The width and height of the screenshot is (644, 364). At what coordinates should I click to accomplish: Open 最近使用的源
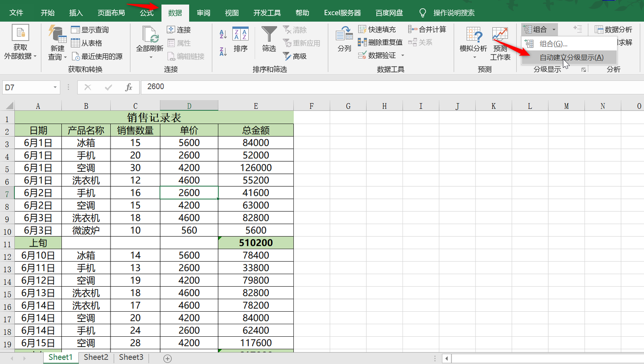(97, 56)
